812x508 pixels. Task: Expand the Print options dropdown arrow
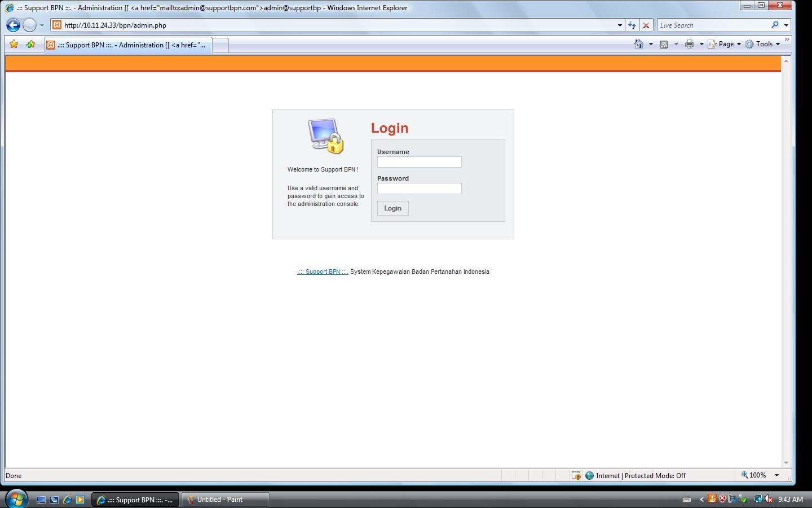tap(701, 44)
